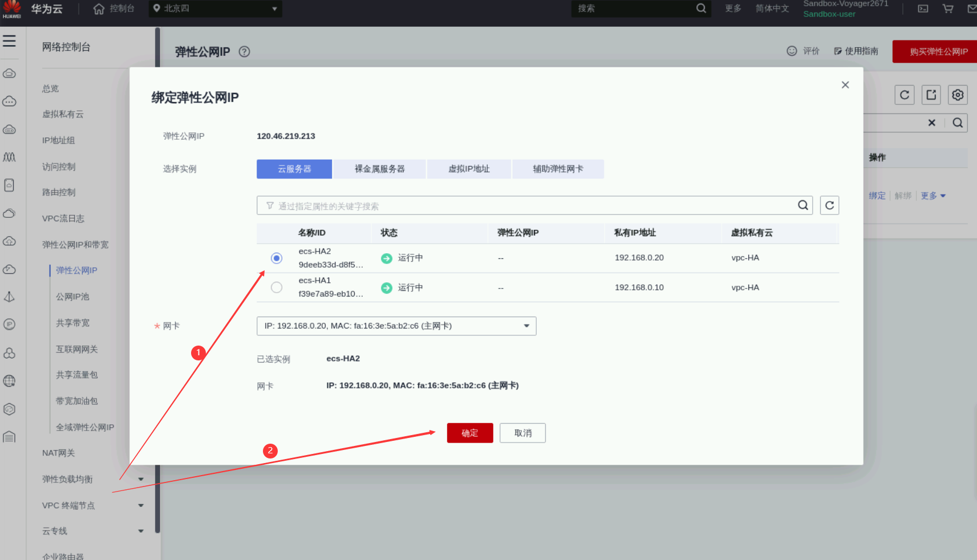Open 总览 in the network console menu
The image size is (977, 560).
tap(51, 88)
